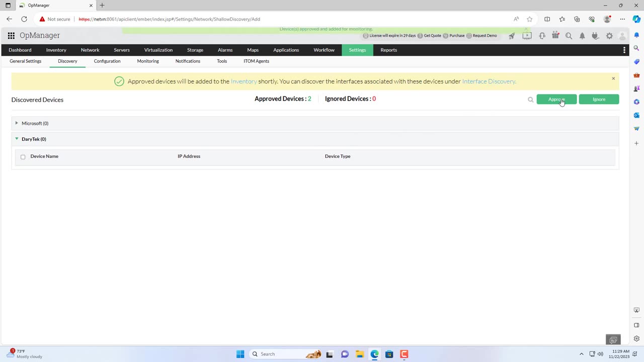
Task: Open the Reports menu
Action: pos(389,50)
